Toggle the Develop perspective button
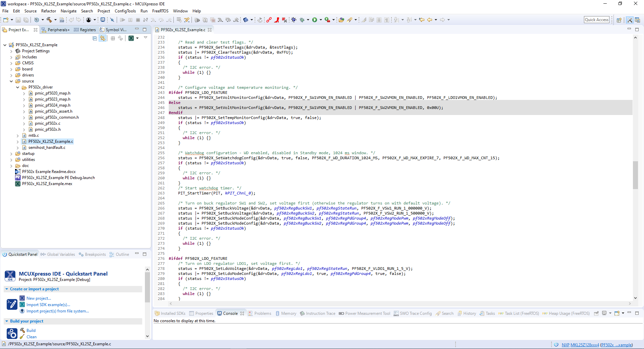 pyautogui.click(x=630, y=20)
